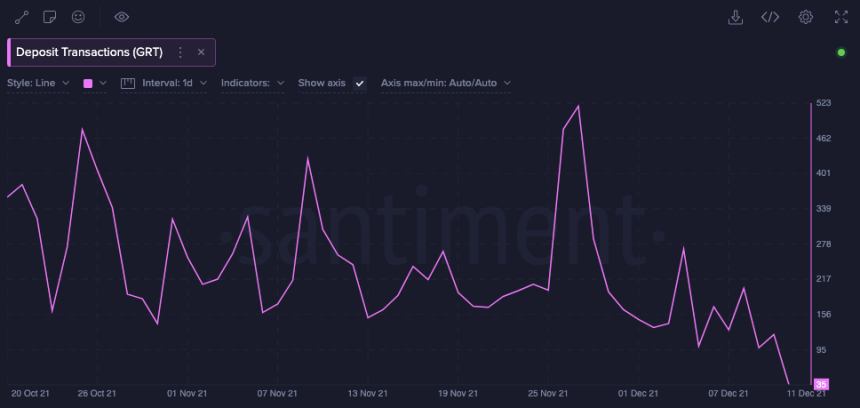Click the pink 35 value axis label
Image resolution: width=860 pixels, height=408 pixels.
tap(820, 384)
